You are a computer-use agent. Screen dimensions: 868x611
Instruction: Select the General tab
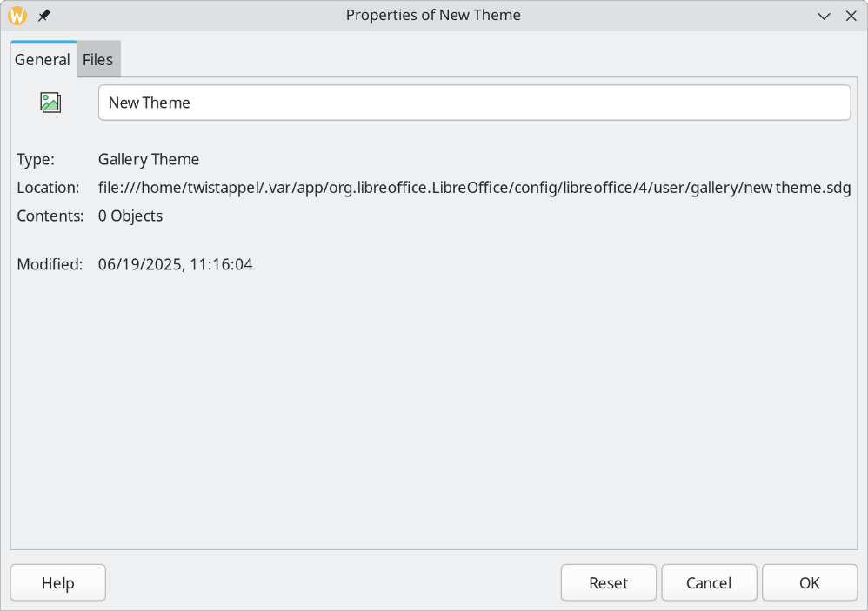42,59
